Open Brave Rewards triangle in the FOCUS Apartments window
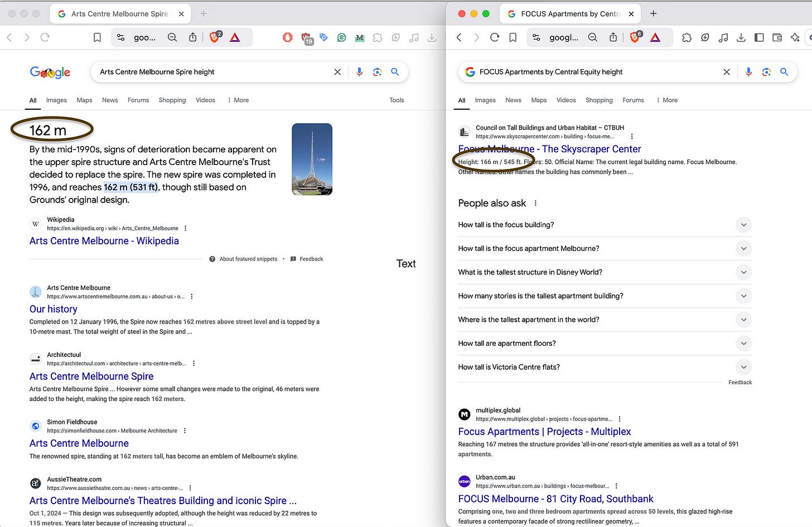The image size is (812, 527). click(x=655, y=37)
